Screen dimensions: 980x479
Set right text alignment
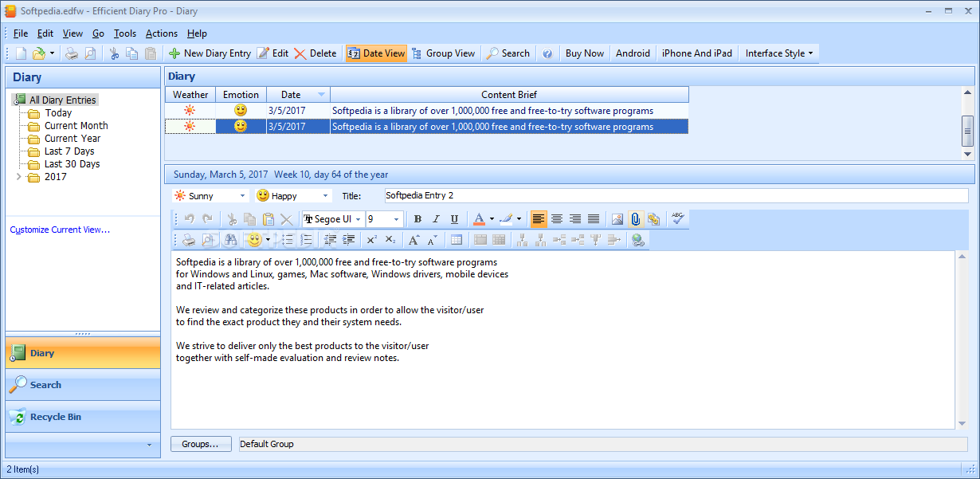(574, 219)
